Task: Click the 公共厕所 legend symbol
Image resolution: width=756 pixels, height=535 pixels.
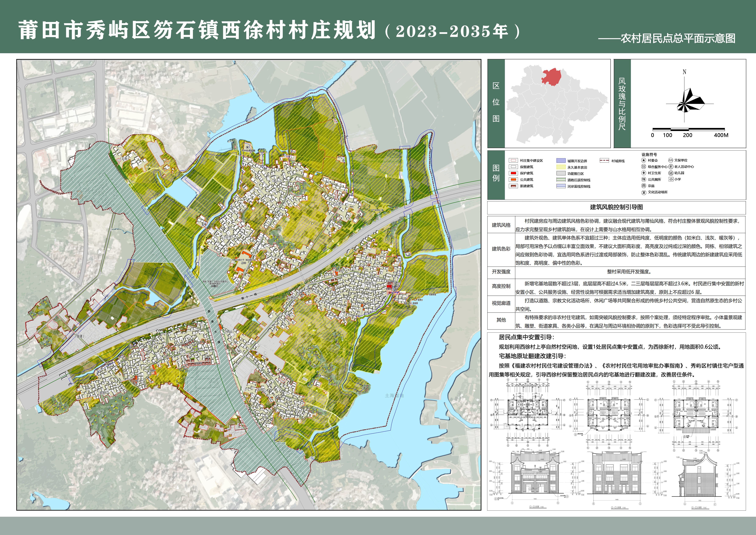Action: click(x=644, y=180)
